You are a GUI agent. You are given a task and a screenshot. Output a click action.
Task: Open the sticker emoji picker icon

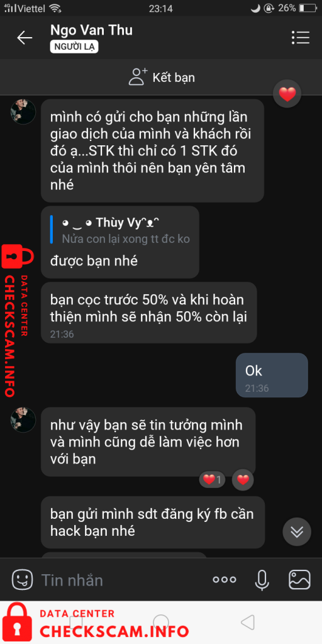point(22,579)
